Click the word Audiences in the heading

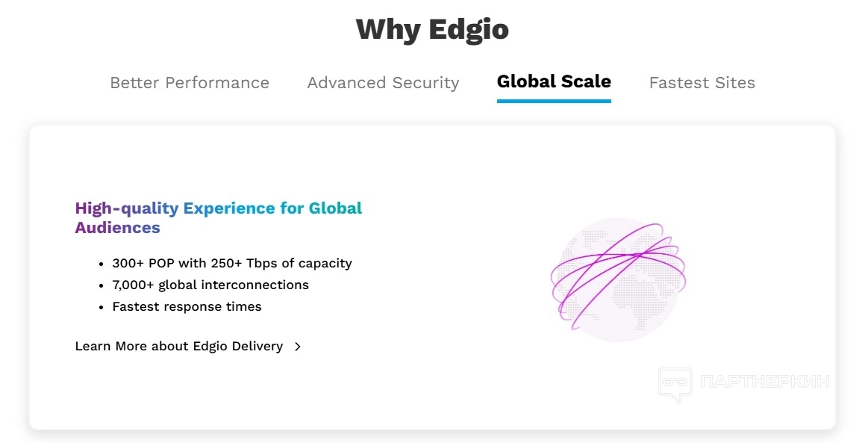click(117, 228)
